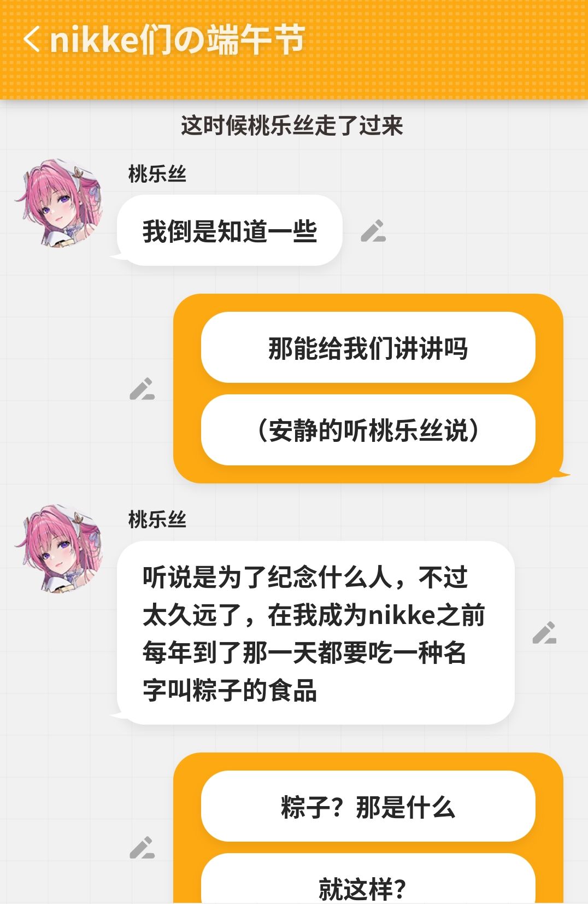Image resolution: width=588 pixels, height=904 pixels.
Task: Edit the first reply options block
Action: (x=142, y=389)
